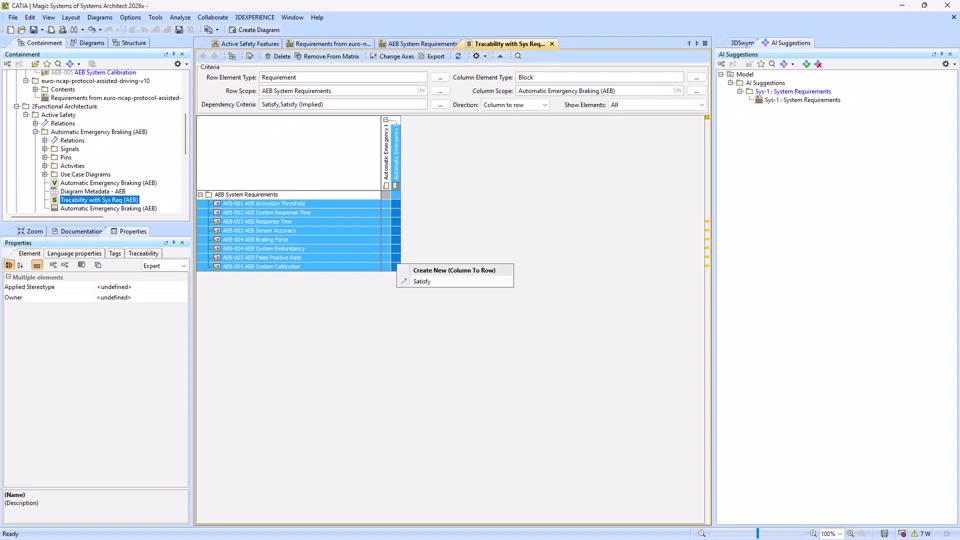Open the Expert properties mode dropdown
Screen dimensions: 960x540
[164, 266]
